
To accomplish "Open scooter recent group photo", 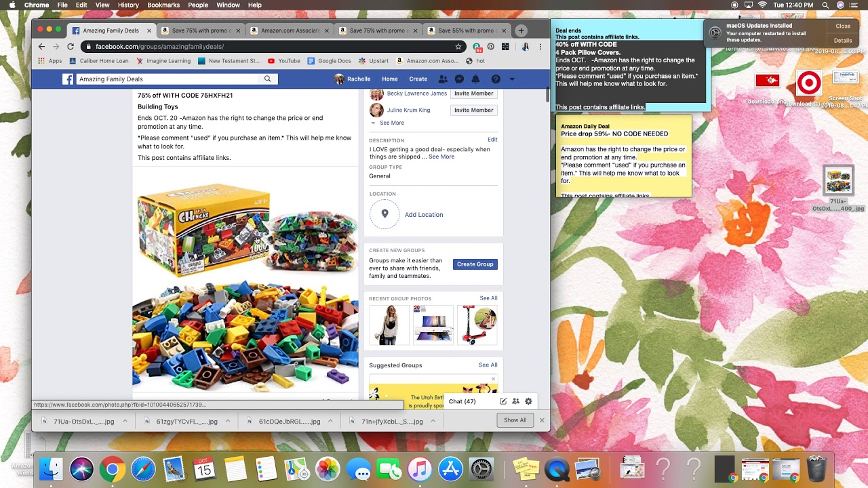I will click(x=477, y=325).
